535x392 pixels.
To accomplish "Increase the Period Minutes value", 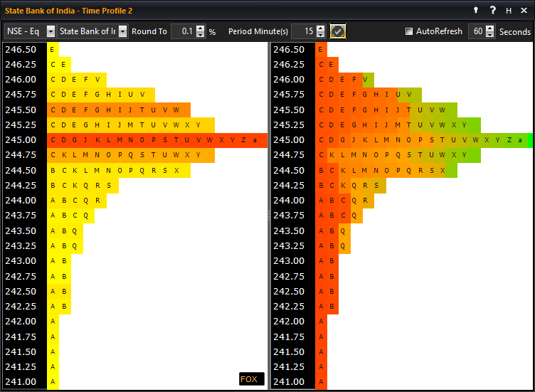I will click(x=320, y=28).
